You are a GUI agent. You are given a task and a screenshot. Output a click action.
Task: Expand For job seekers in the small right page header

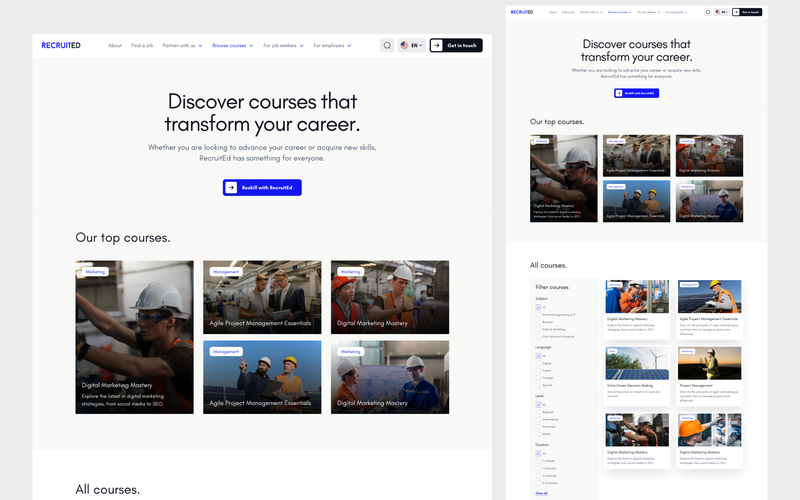(648, 12)
